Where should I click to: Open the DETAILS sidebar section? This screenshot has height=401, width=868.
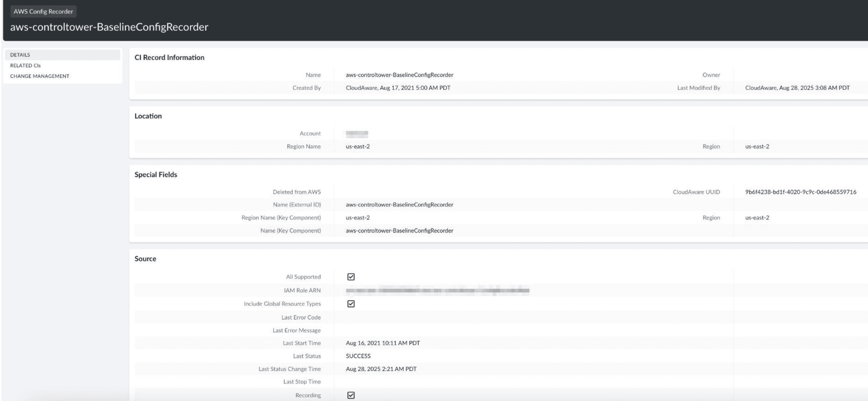tap(62, 55)
